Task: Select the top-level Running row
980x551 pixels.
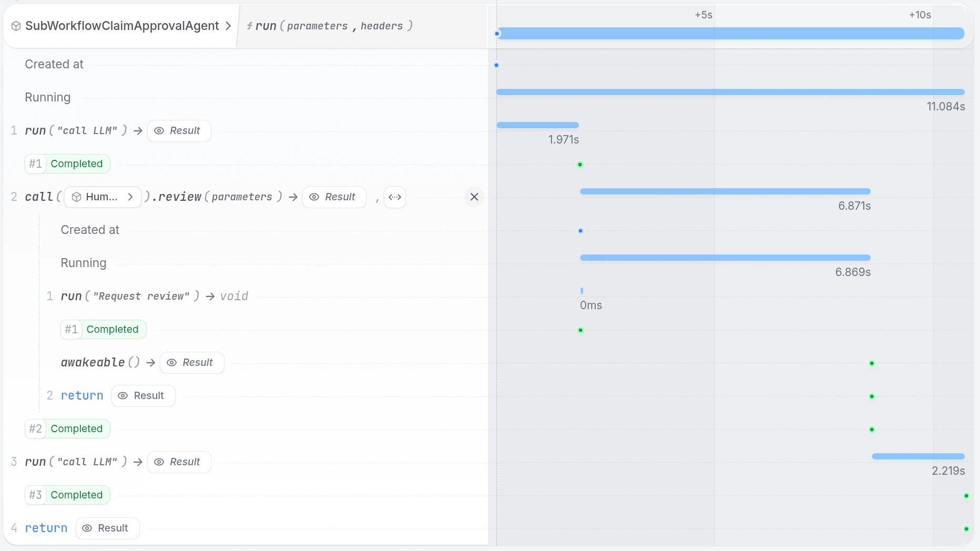Action: [x=48, y=97]
